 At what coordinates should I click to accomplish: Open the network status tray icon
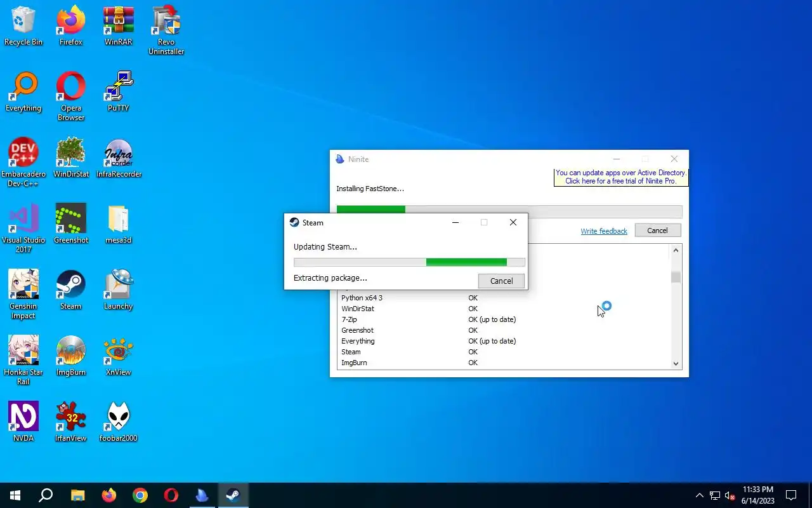pyautogui.click(x=715, y=495)
